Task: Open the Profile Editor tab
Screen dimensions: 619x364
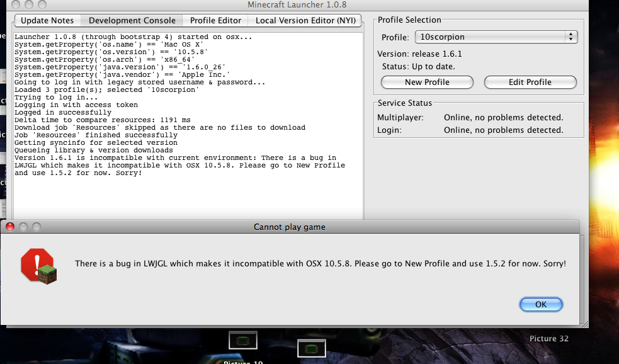Action: [x=215, y=21]
